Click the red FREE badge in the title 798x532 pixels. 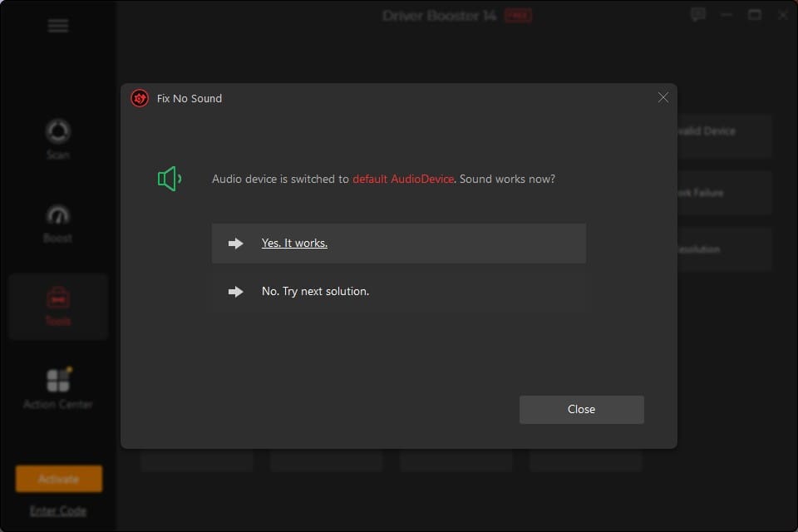pyautogui.click(x=518, y=16)
